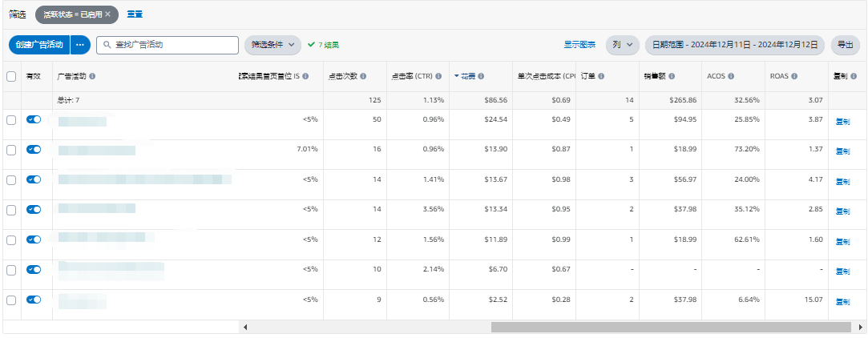Click the info icon beside 点击次数 column
This screenshot has width=868, height=338.
click(x=363, y=77)
